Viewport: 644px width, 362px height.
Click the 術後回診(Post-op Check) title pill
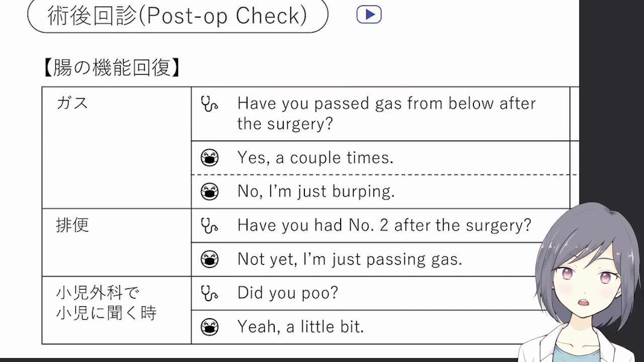[x=178, y=16]
